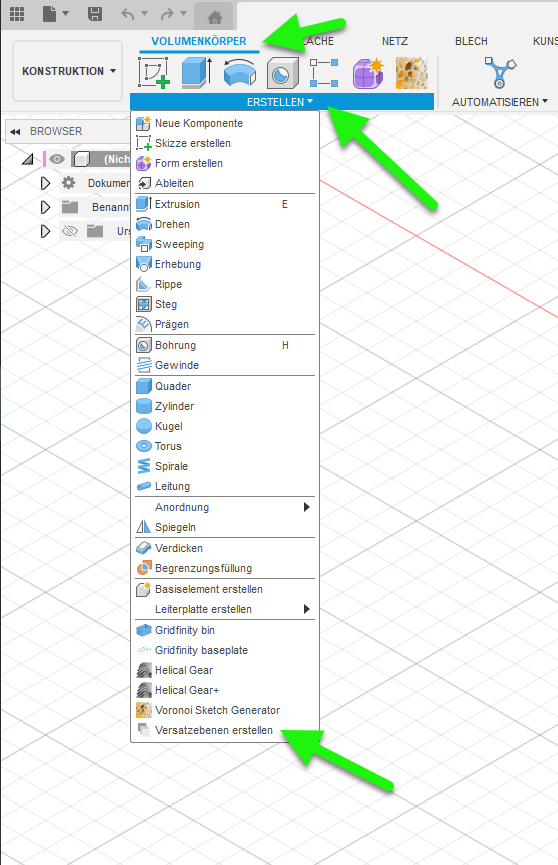Select Gridfinity bin menu entry
The height and width of the screenshot is (865, 558).
point(225,630)
